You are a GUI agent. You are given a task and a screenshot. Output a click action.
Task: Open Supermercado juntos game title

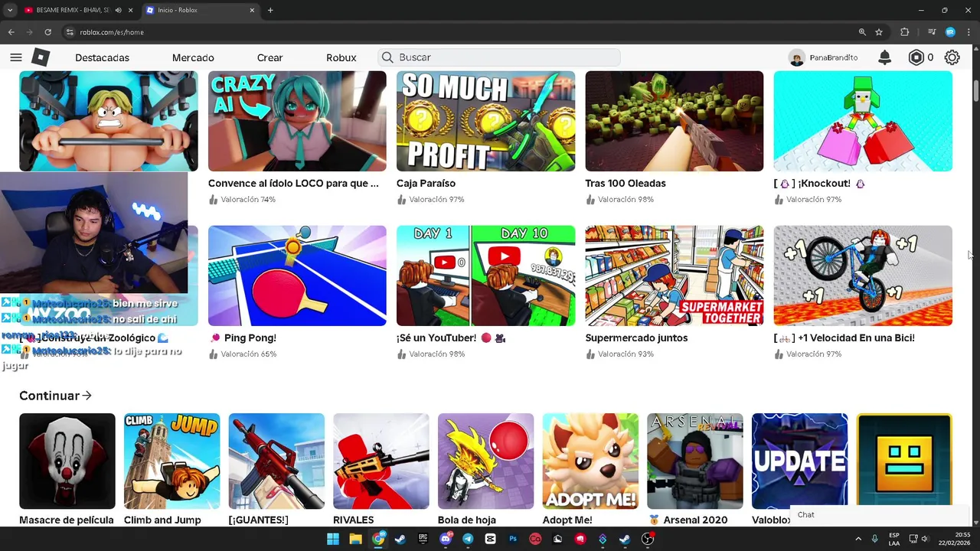[x=636, y=337]
